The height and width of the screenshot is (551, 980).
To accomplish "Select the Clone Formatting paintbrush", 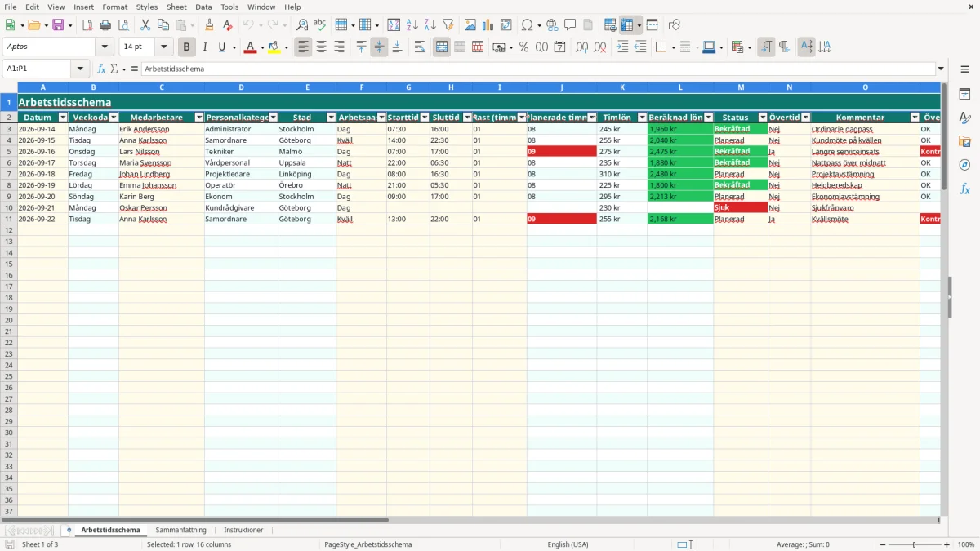I will tap(210, 25).
